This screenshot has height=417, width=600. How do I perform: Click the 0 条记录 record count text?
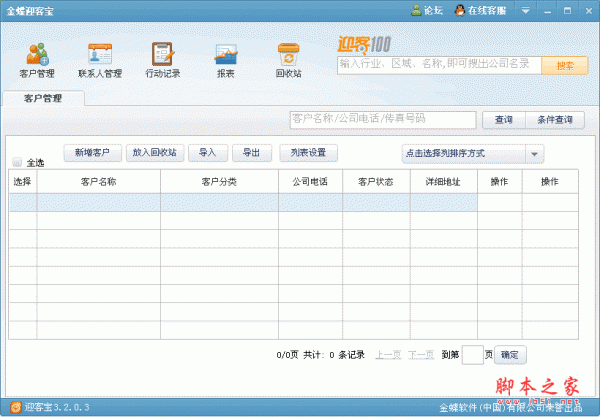tap(347, 355)
